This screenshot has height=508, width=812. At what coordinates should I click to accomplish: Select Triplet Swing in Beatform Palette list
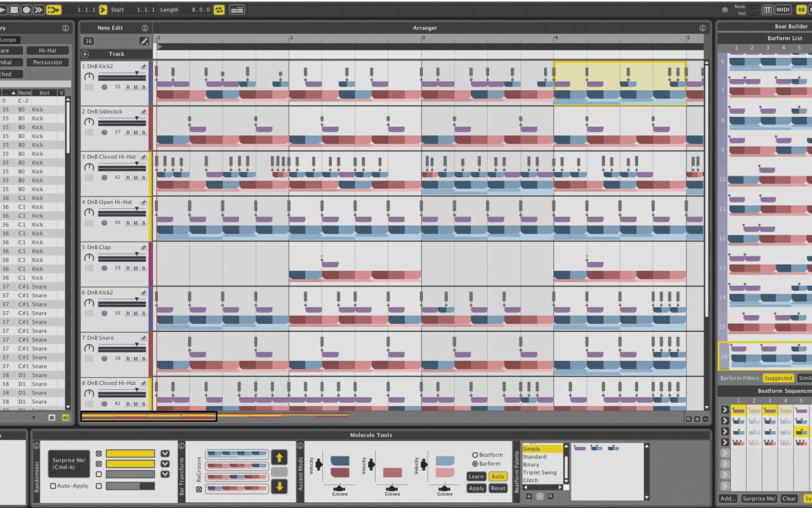[539, 472]
